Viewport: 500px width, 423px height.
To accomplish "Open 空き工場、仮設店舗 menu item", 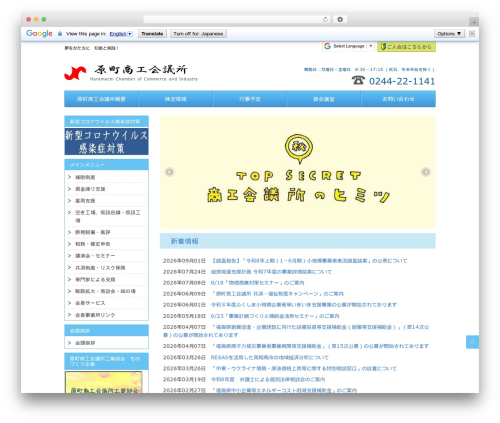I will click(x=107, y=216).
